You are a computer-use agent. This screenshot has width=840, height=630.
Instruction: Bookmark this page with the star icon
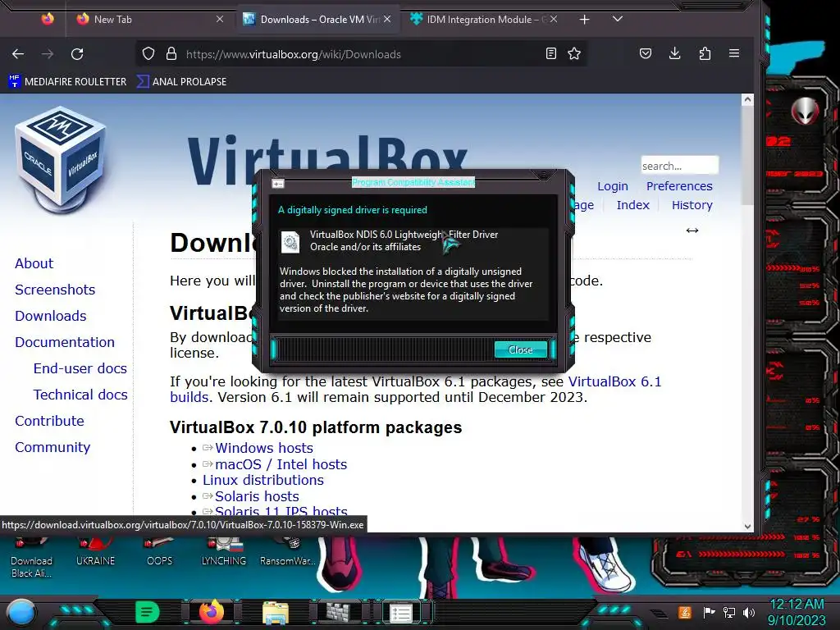click(x=574, y=53)
